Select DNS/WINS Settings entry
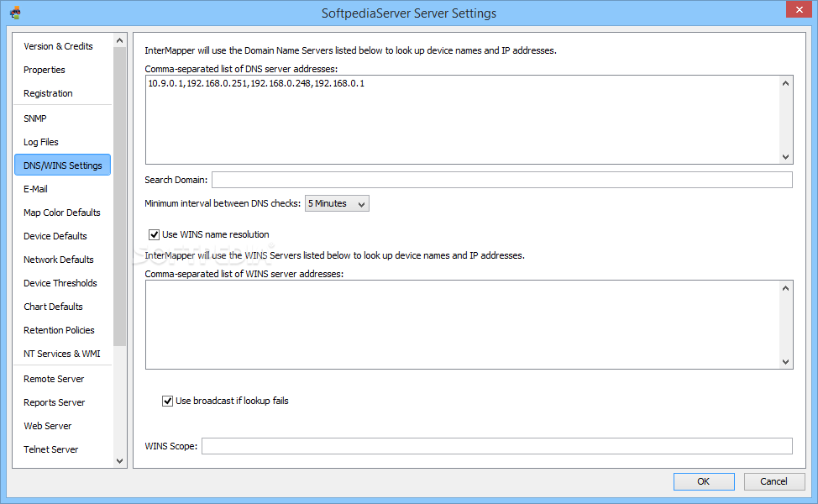 point(63,165)
